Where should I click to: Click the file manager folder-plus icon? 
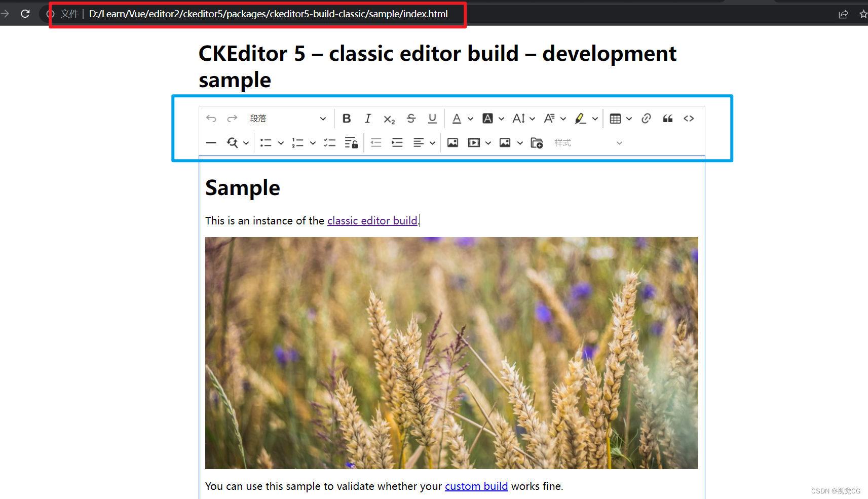click(x=537, y=143)
